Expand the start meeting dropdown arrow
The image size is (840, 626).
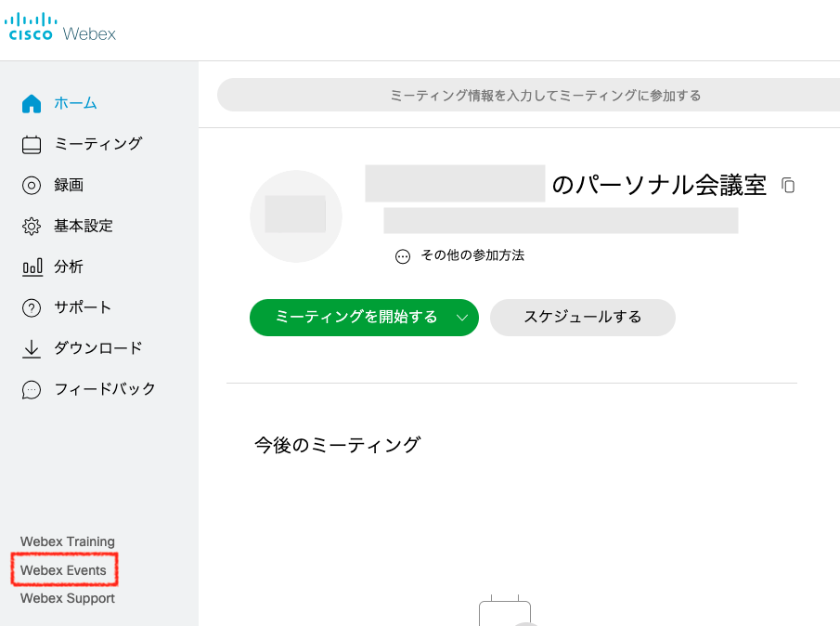pyautogui.click(x=462, y=318)
